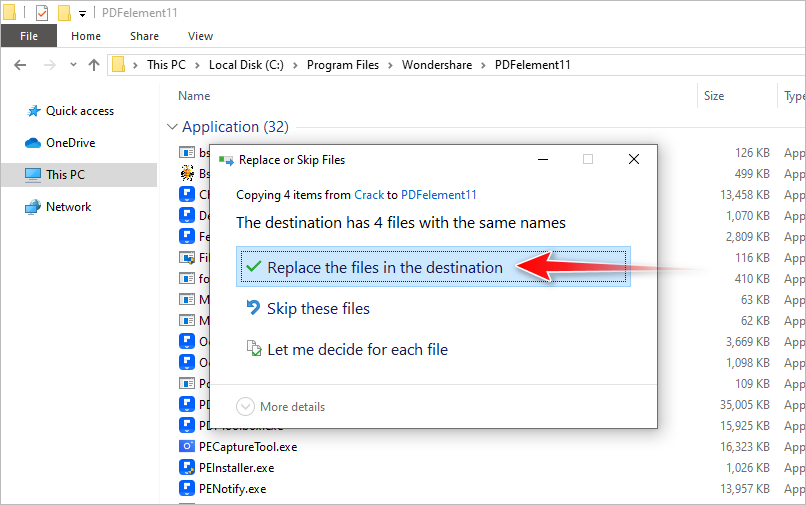Switch to the View ribbon tab
The width and height of the screenshot is (806, 505).
click(200, 36)
